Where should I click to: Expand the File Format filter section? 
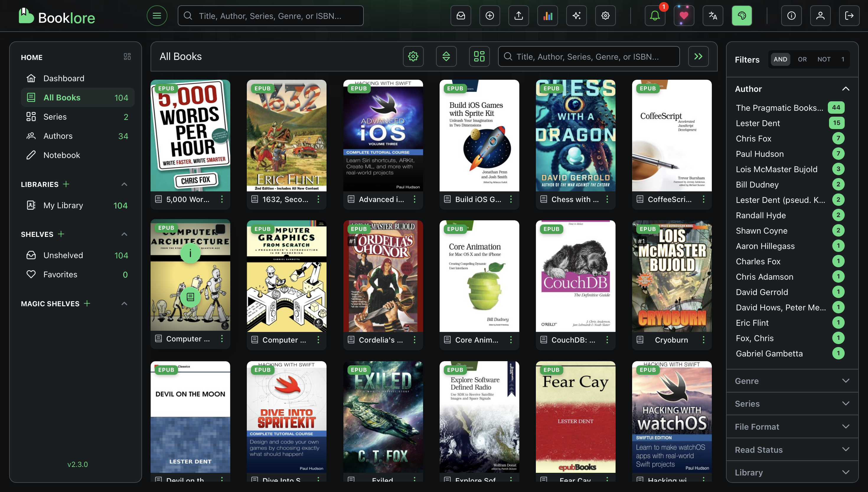(x=792, y=426)
